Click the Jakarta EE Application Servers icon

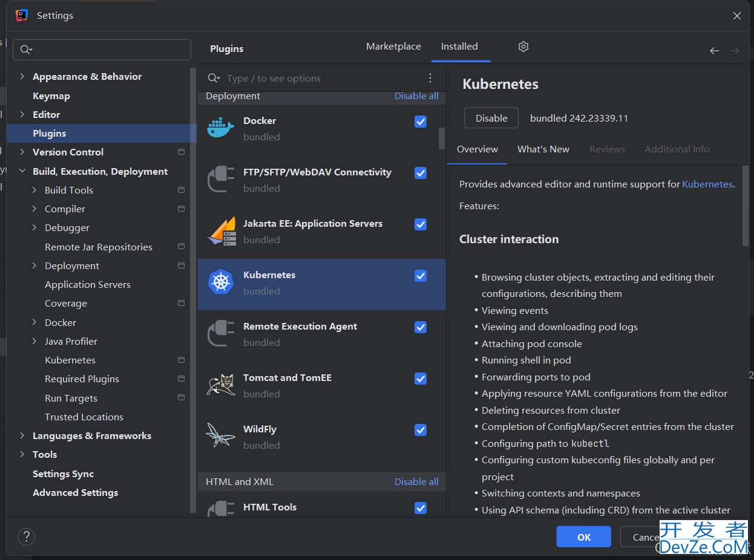point(221,231)
